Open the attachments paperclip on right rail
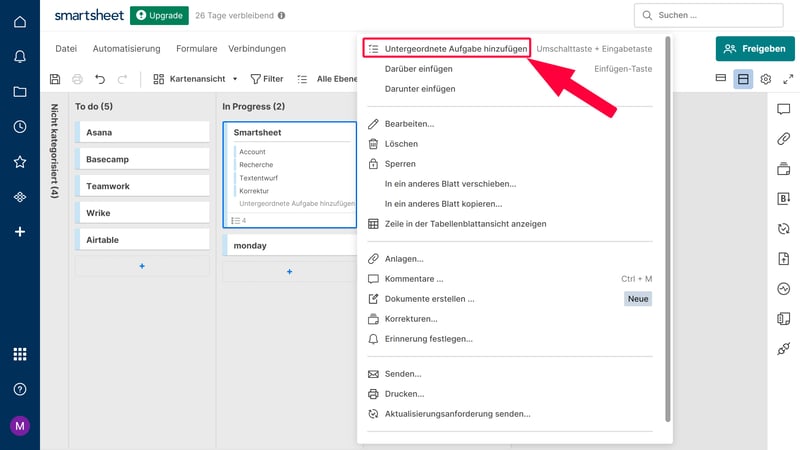This screenshot has width=800, height=450. pyautogui.click(x=783, y=139)
